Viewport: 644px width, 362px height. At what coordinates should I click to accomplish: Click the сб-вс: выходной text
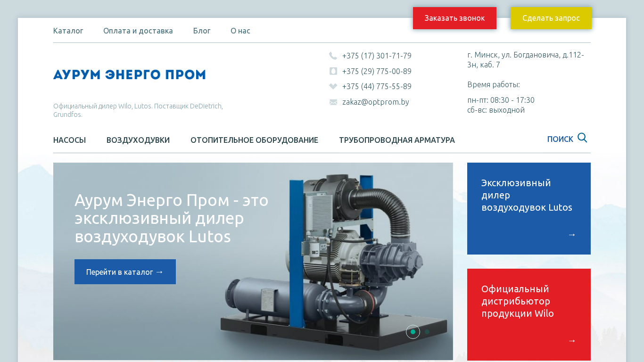point(496,110)
